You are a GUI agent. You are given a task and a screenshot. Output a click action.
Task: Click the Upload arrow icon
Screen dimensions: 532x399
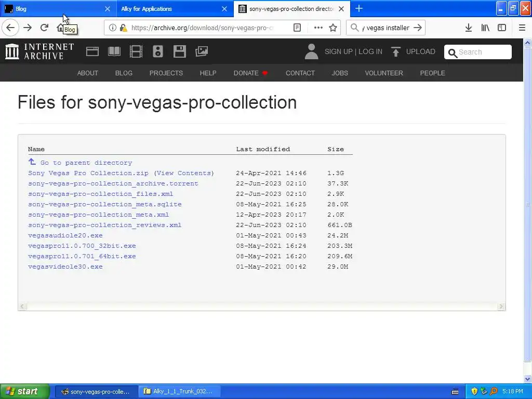[x=395, y=51]
